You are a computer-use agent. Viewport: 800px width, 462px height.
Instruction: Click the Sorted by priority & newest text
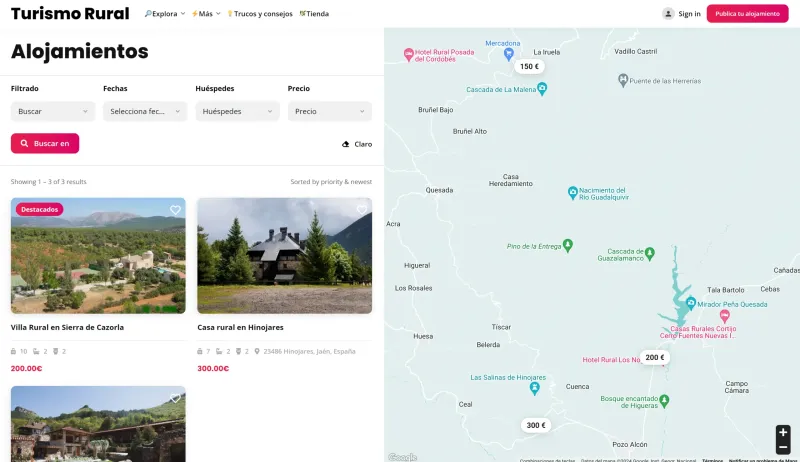pos(331,182)
